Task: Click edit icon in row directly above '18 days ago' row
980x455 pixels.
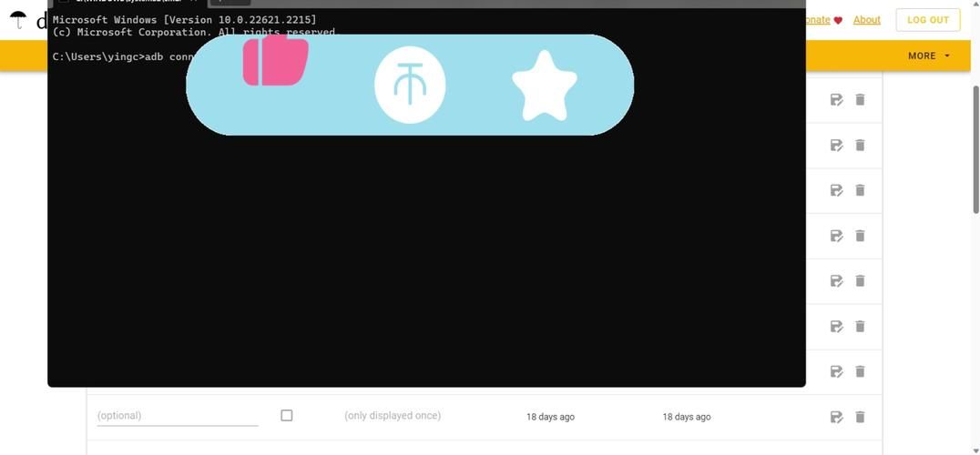Action: click(836, 371)
